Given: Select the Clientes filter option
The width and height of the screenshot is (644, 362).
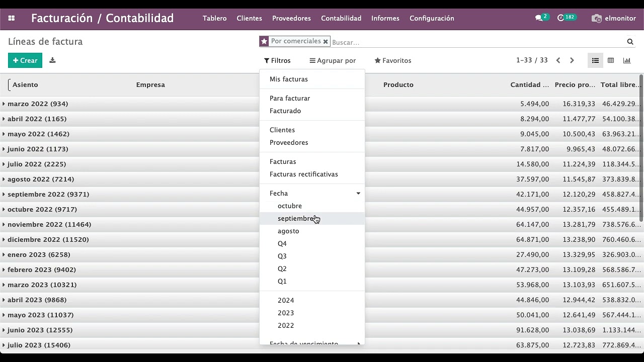Looking at the screenshot, I should (x=312, y=130).
